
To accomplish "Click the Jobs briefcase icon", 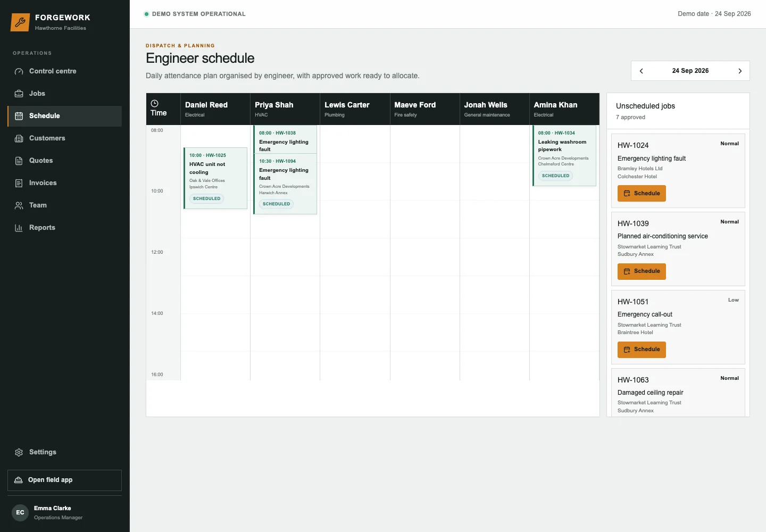I will [x=19, y=94].
